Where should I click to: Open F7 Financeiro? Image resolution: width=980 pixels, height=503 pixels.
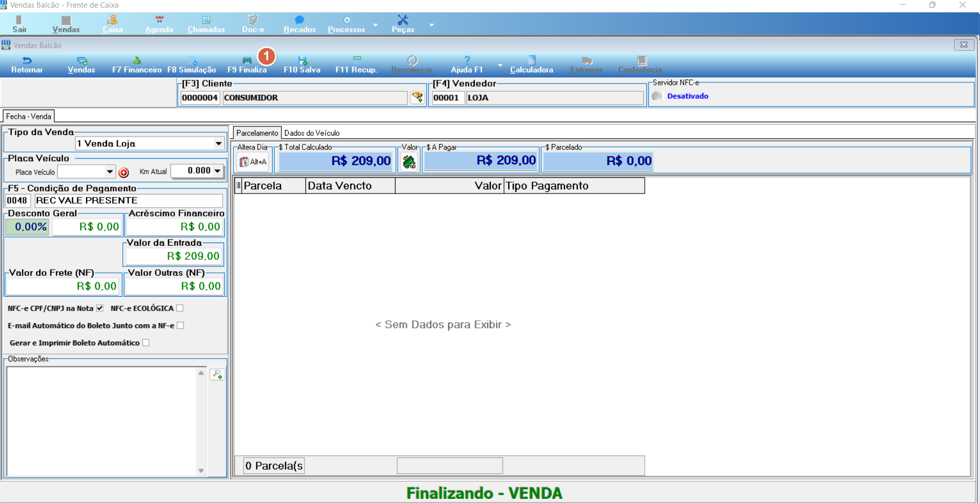[x=137, y=65]
